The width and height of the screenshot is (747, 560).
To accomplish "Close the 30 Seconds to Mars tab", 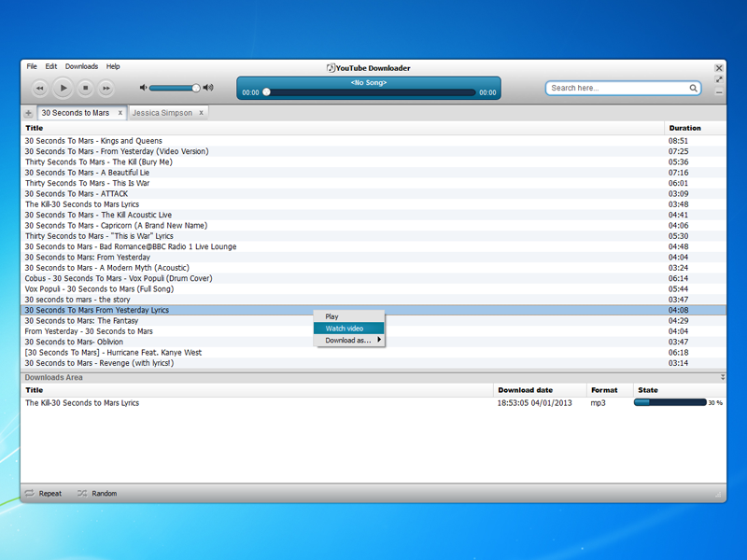I will tap(120, 113).
